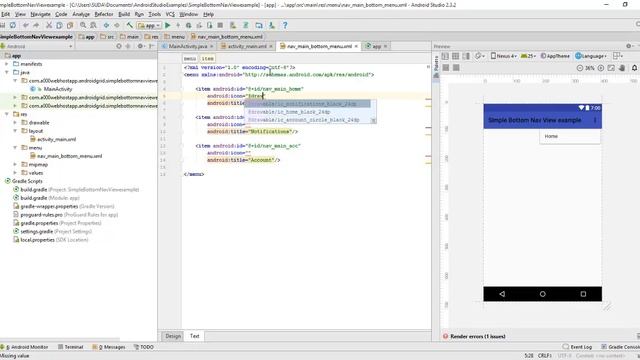Switch to the MainActivity.java editor tab
This screenshot has height=360, width=640.
tap(188, 47)
